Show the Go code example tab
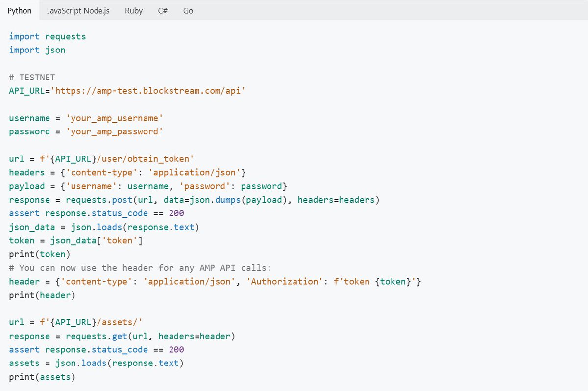588x391 pixels. 188,10
